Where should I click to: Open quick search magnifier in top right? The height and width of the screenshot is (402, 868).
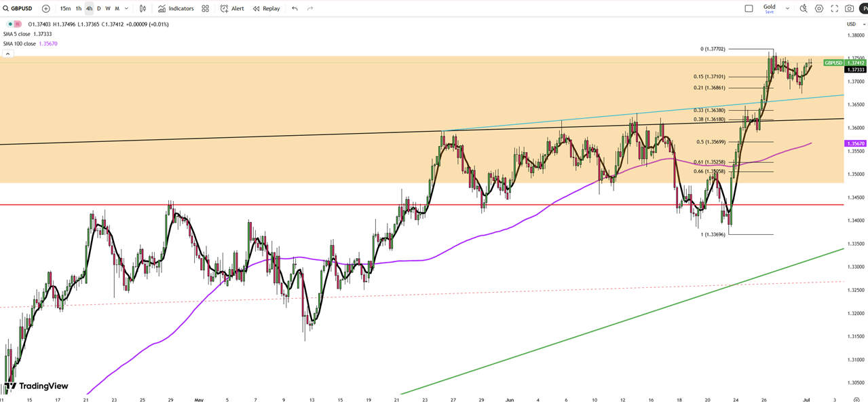click(x=804, y=9)
